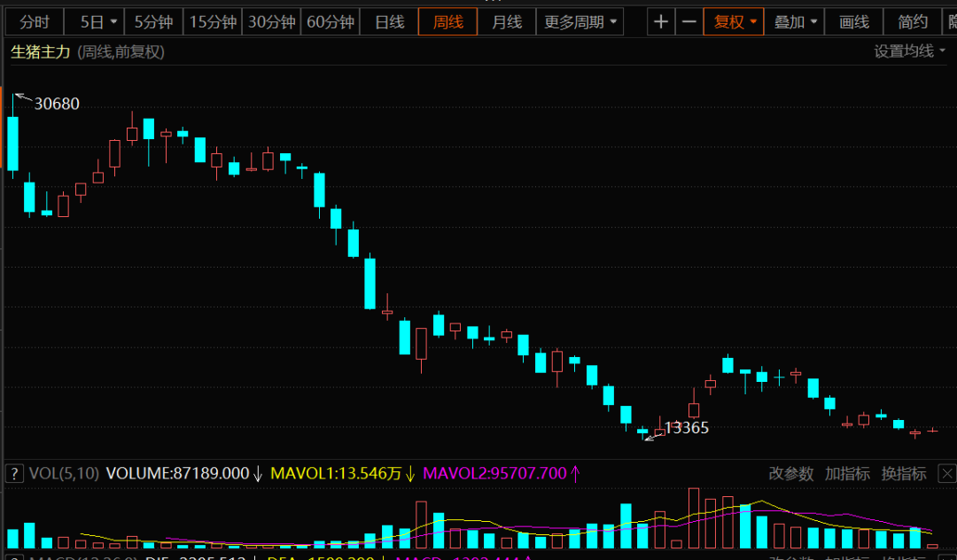
Task: Select the 日线 daily chart tab
Action: pyautogui.click(x=389, y=22)
